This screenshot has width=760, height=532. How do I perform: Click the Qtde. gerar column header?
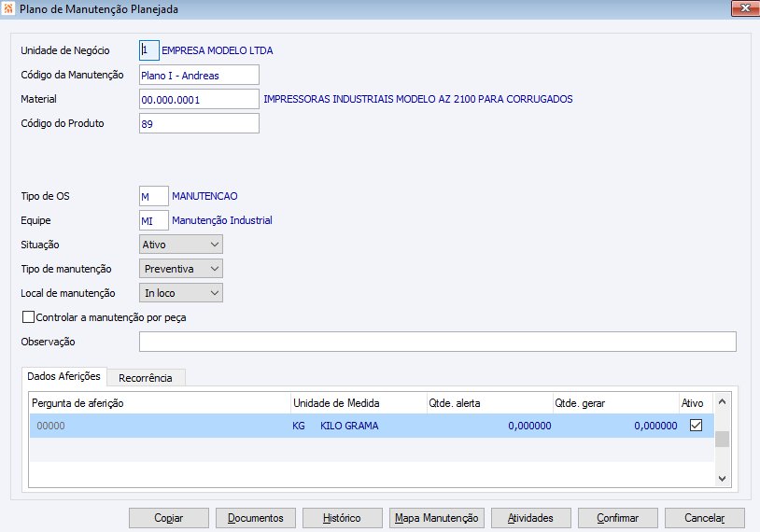(616, 403)
